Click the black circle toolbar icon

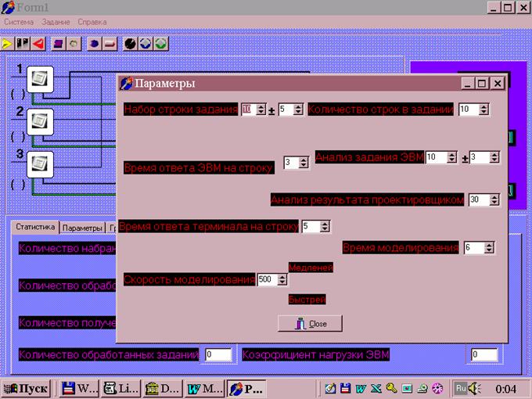(x=131, y=43)
